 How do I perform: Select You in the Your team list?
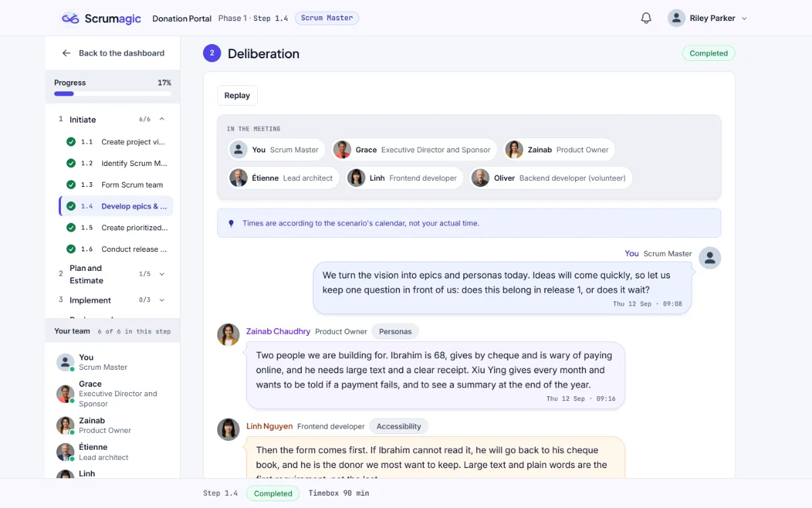point(112,362)
